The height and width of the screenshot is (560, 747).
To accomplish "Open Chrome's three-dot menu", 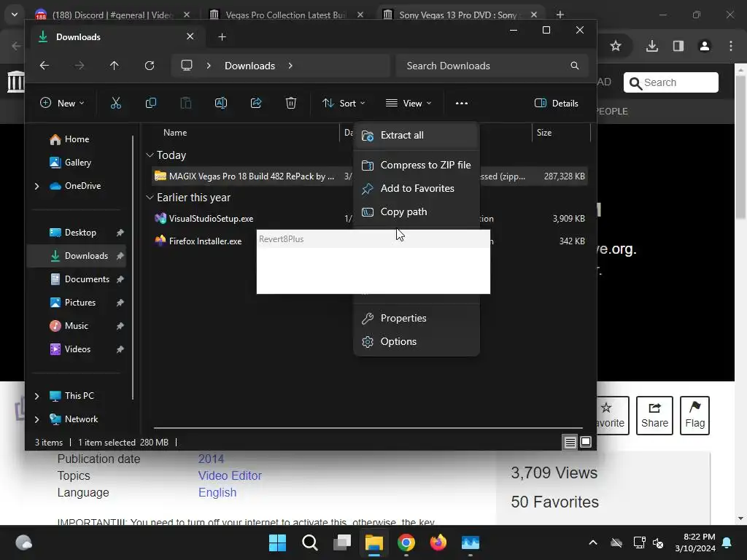I will tap(731, 46).
